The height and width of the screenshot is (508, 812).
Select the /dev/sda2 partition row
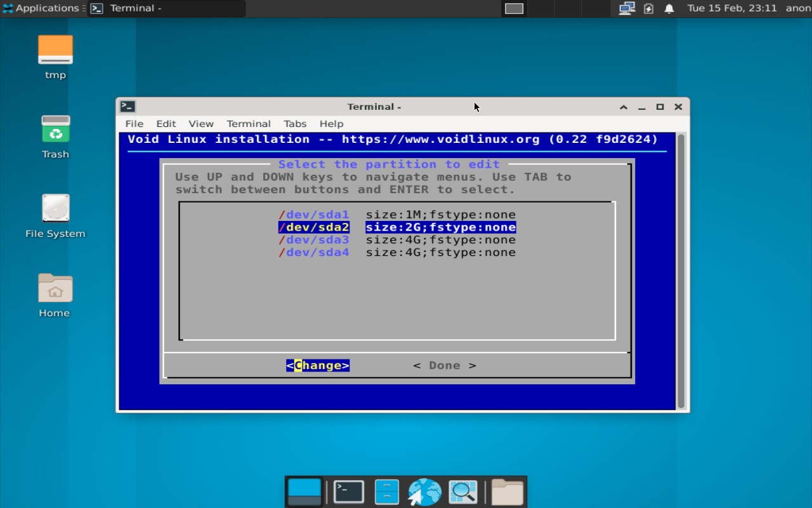[x=397, y=227]
